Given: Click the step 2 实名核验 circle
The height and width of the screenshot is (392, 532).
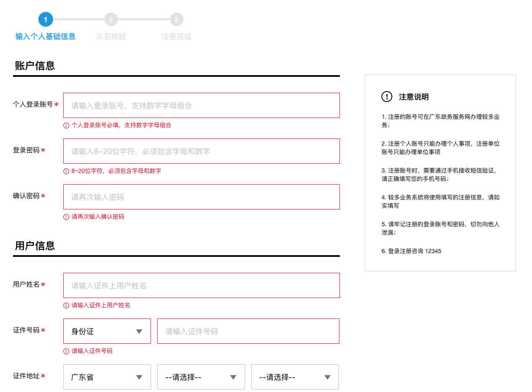Looking at the screenshot, I should click(111, 19).
